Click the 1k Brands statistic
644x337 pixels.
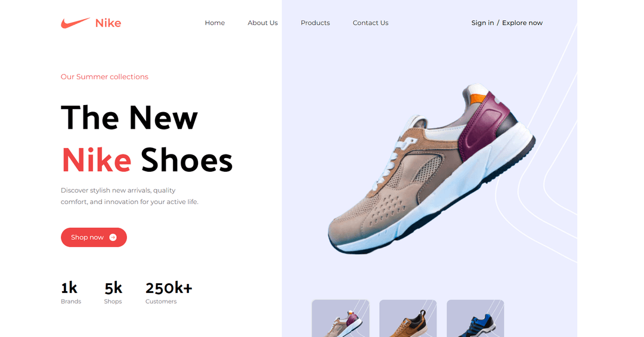(x=70, y=293)
